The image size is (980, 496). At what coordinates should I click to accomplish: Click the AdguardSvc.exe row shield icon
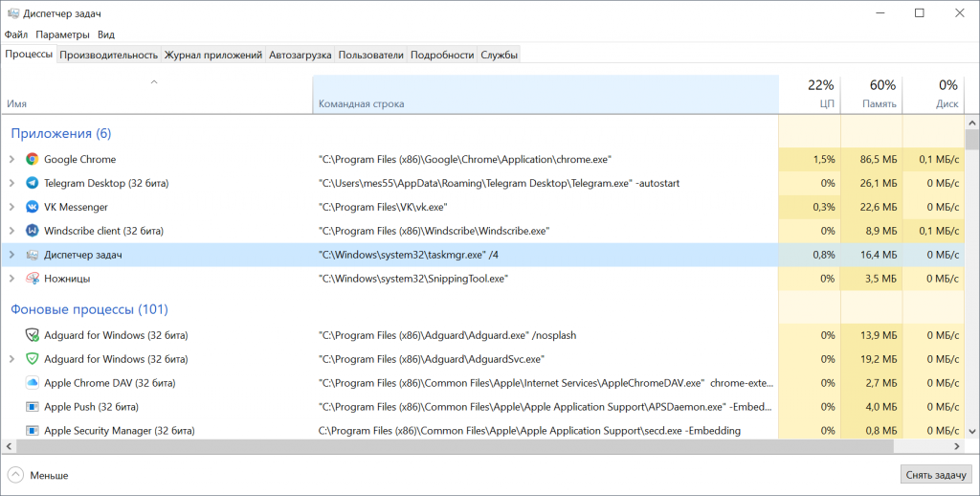coord(32,359)
